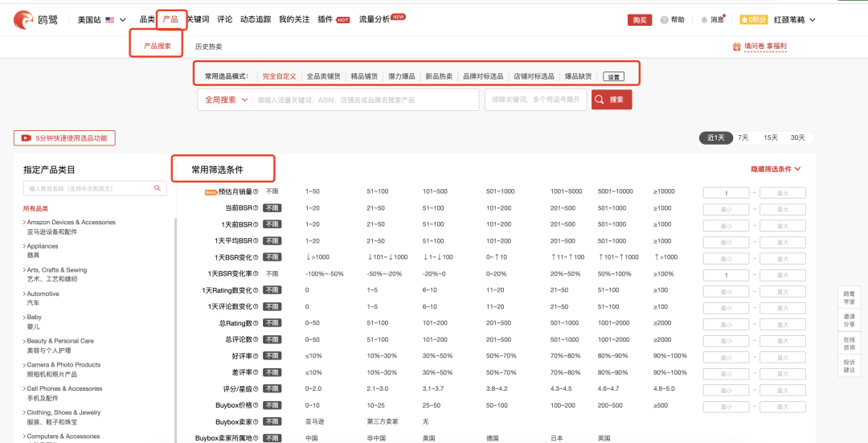The height and width of the screenshot is (443, 868).
Task: Click the US flag site icon
Action: point(109,20)
